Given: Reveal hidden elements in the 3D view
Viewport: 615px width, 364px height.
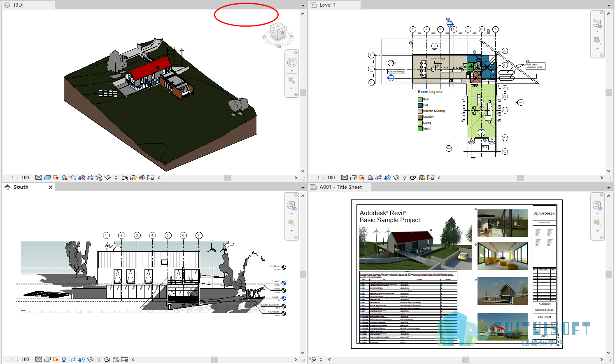Looking at the screenshot, I should point(116,178).
